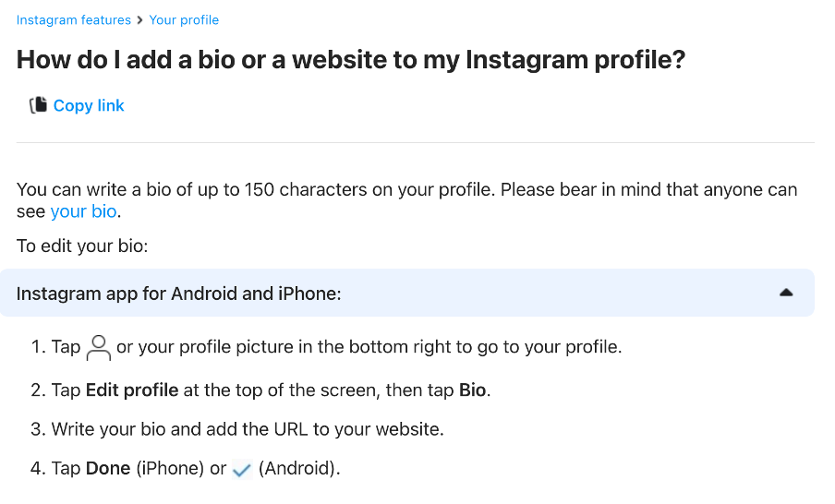Select the Copy link text
835x504 pixels.
(89, 105)
